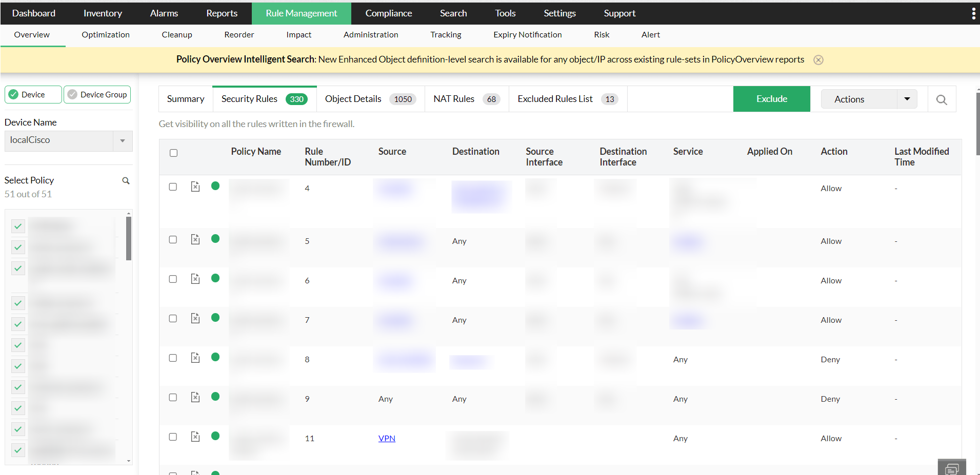Click the green Exclude button
This screenshot has width=980, height=475.
[772, 99]
